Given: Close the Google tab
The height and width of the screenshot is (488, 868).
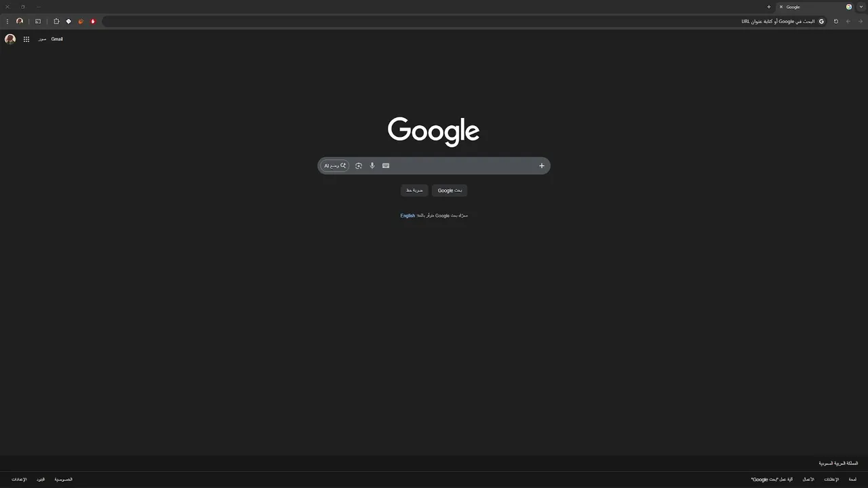Looking at the screenshot, I should 781,7.
